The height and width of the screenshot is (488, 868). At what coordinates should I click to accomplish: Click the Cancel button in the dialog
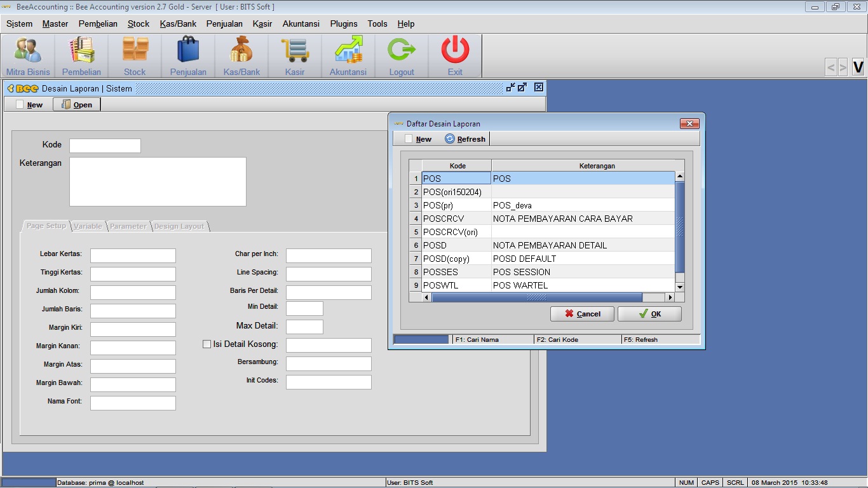tap(582, 314)
